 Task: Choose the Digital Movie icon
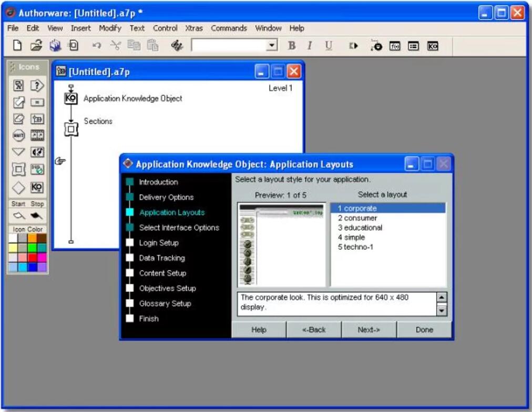(37, 136)
